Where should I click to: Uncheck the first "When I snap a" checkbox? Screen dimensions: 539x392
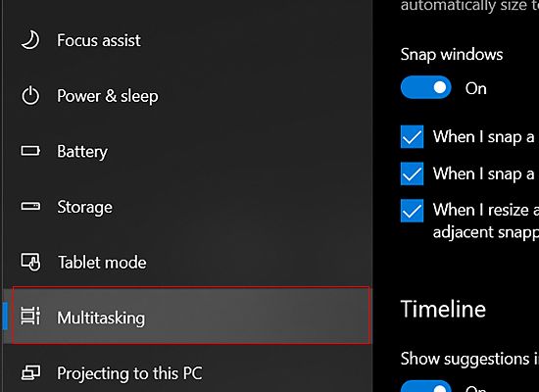(413, 137)
